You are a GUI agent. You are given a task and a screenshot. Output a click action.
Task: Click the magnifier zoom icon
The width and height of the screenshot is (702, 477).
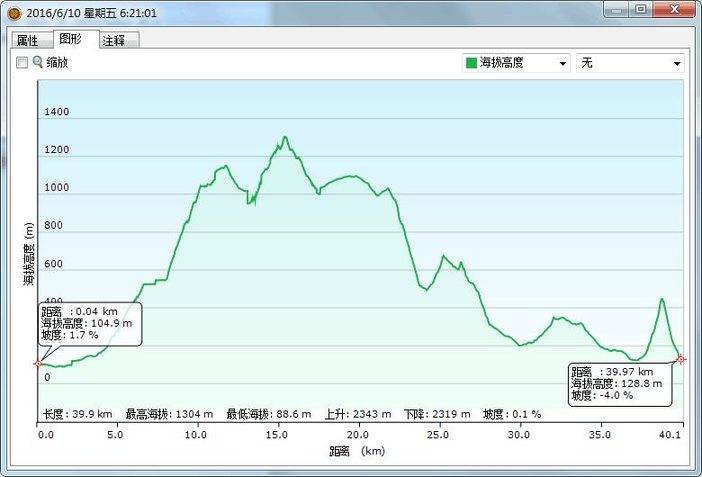point(38,62)
